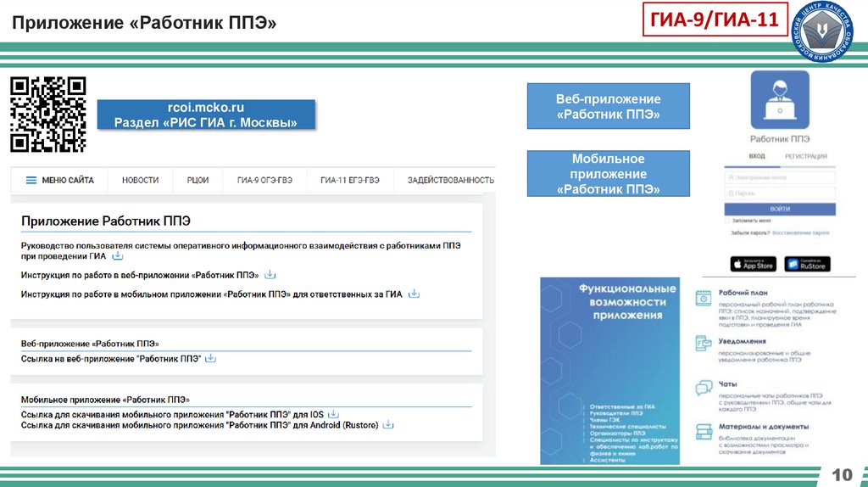Screen dimensions: 868x487
Task: Click the Moscow quality center round logo
Action: 822,31
